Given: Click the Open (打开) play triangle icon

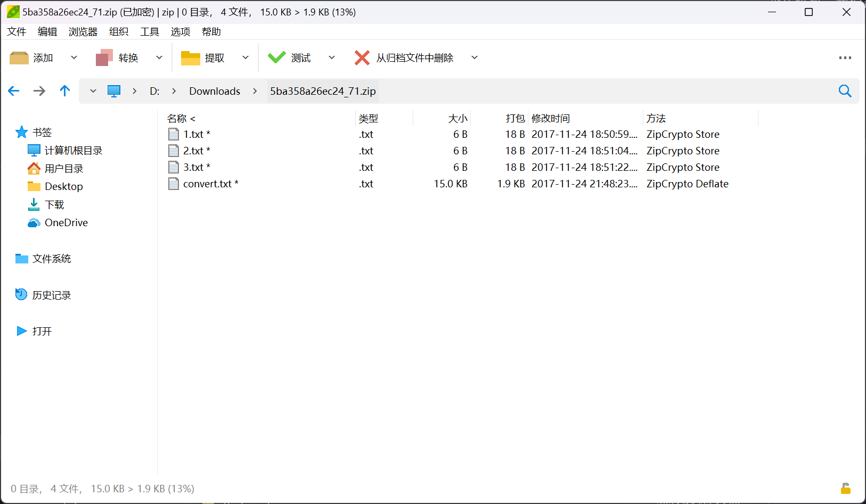Looking at the screenshot, I should (x=22, y=331).
